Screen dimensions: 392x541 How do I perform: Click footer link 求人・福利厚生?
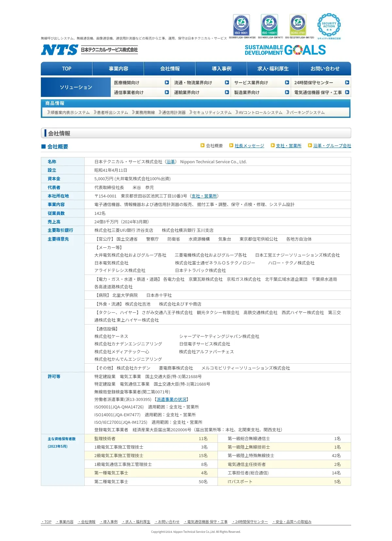click(136, 522)
